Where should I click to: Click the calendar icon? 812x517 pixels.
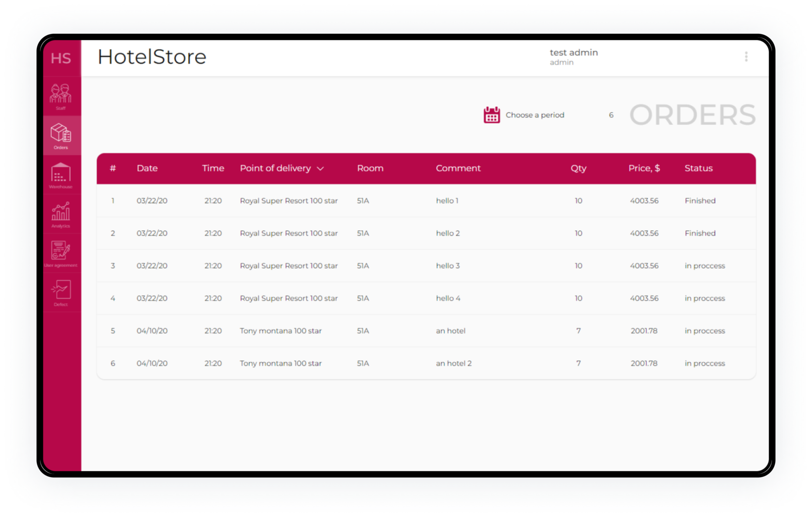(492, 115)
